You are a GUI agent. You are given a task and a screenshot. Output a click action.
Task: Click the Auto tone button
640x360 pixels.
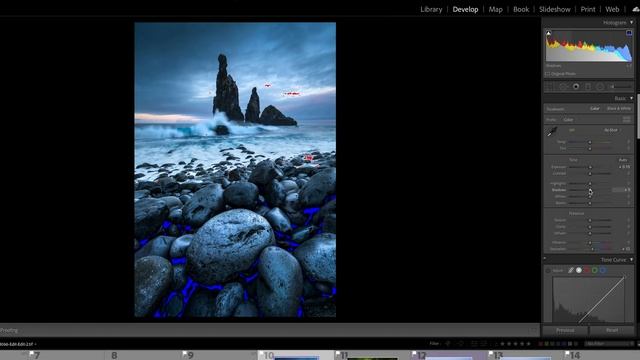coord(622,160)
